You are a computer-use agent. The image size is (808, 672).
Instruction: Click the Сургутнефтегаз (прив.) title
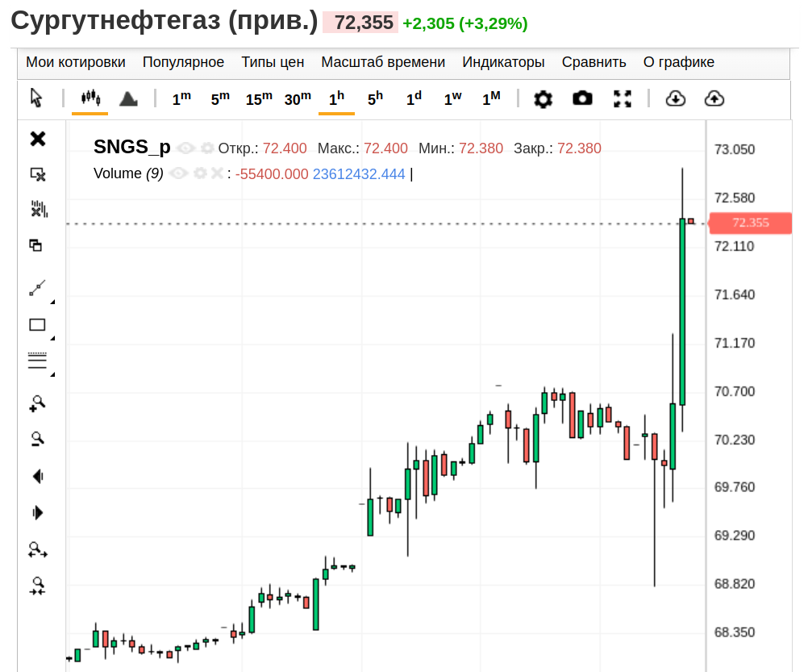pyautogui.click(x=165, y=21)
